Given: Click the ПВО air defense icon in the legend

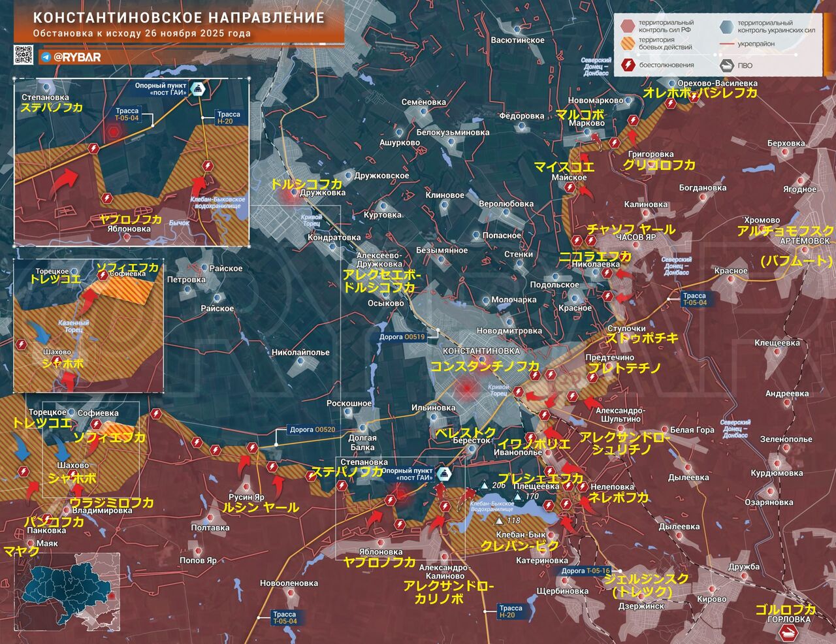Looking at the screenshot, I should tap(726, 65).
